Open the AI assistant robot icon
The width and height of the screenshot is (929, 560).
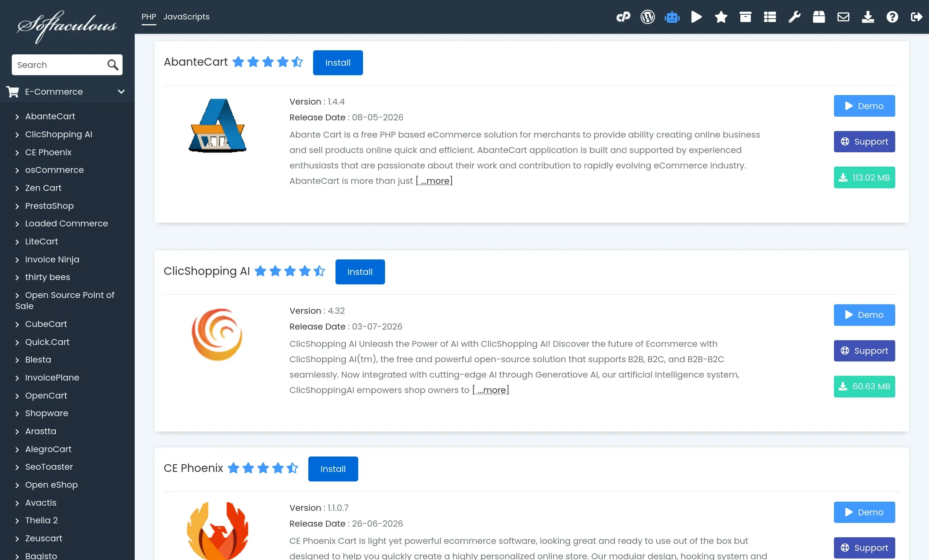point(672,17)
